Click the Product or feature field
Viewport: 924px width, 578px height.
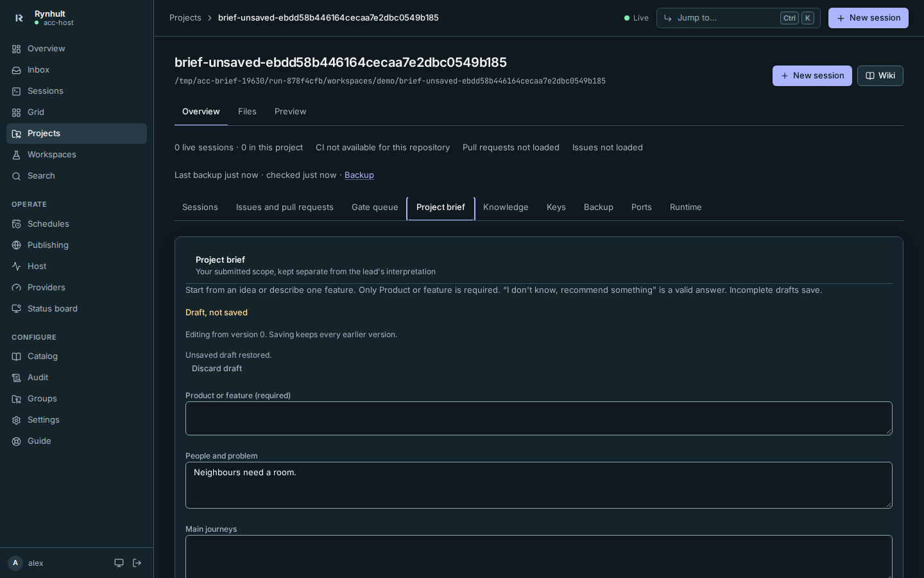[x=539, y=419]
